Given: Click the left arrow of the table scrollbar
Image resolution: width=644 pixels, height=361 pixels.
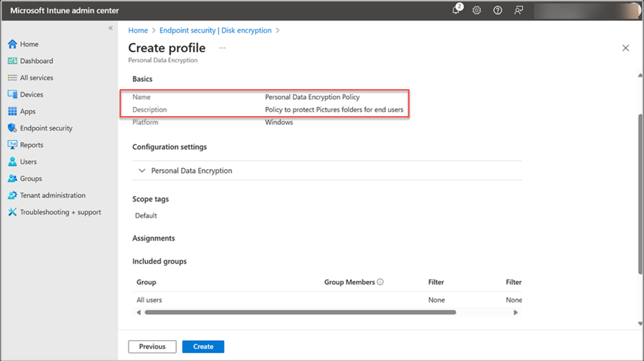Looking at the screenshot, I should pyautogui.click(x=138, y=312).
